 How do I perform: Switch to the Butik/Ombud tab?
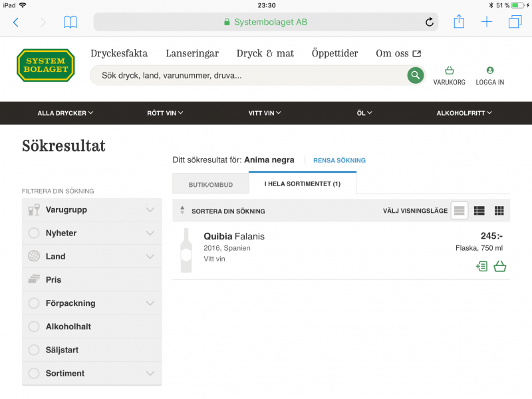[x=211, y=184]
